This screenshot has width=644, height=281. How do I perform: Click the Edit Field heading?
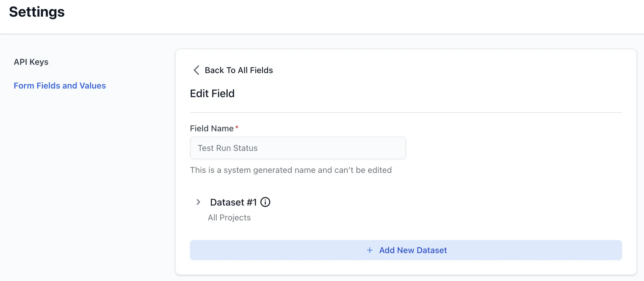point(212,94)
